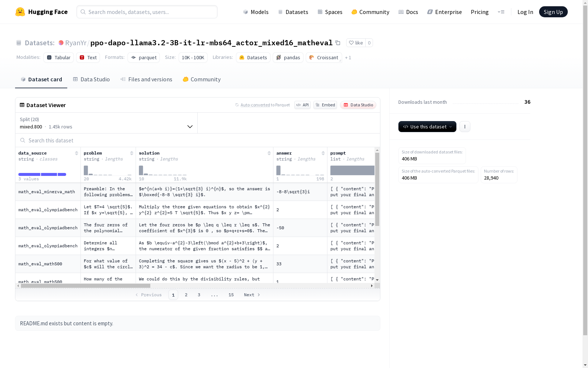
Task: Click the magnifier icon in Search this dataset
Action: pos(23,140)
